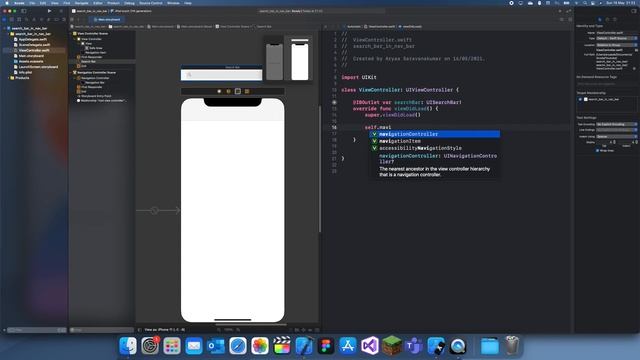This screenshot has width=640, height=360.
Task: Run the project with the Play button
Action: click(49, 11)
